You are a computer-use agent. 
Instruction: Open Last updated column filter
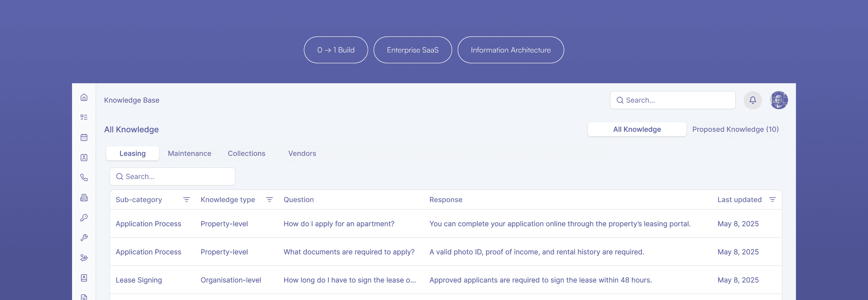(x=772, y=200)
